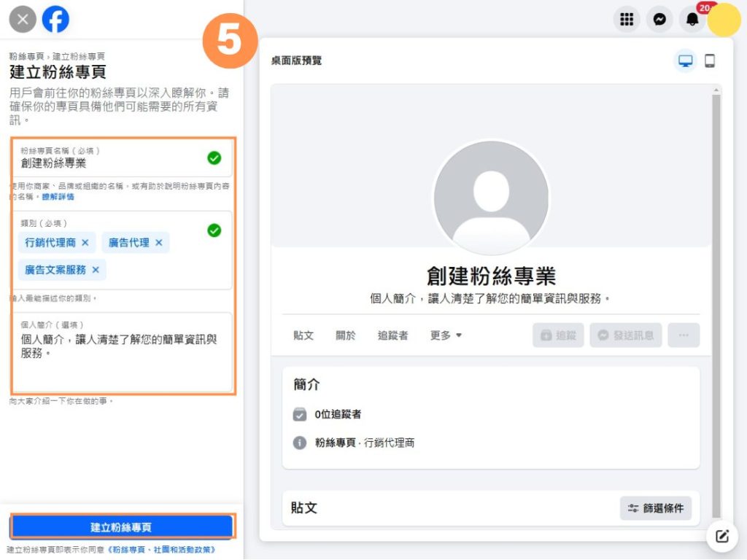Viewport: 747px width, 560px height.
Task: Click the preview pane vertical scrollbar
Action: [716, 292]
